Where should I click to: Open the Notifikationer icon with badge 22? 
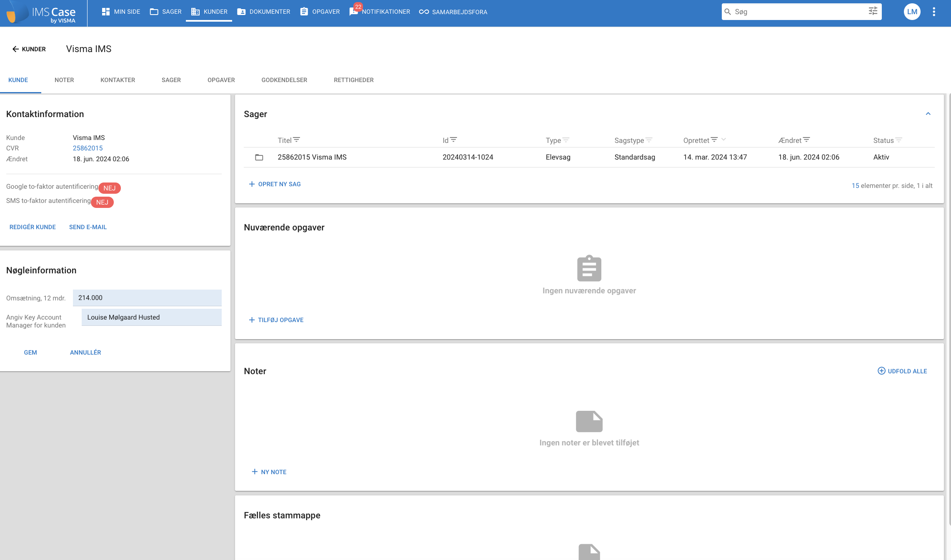pyautogui.click(x=354, y=11)
